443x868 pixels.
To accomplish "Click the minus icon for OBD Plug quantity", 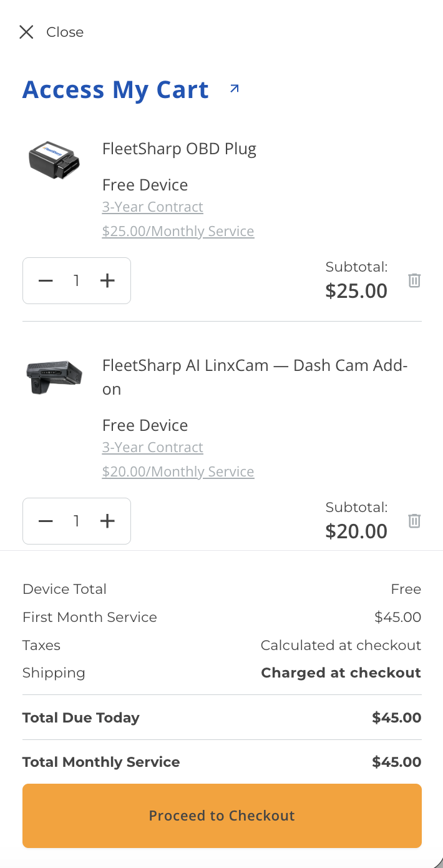I will coord(46,280).
